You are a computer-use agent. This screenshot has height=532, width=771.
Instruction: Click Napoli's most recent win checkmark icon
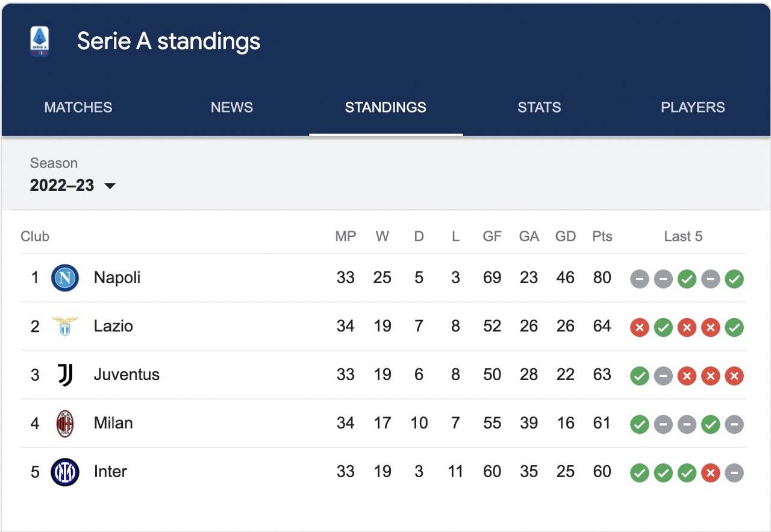pyautogui.click(x=734, y=279)
